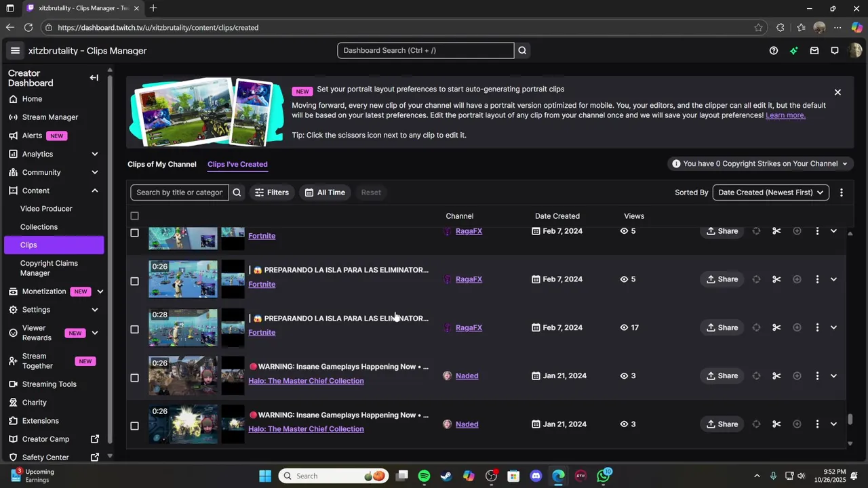Select the Clips I've Created tab

point(237,164)
